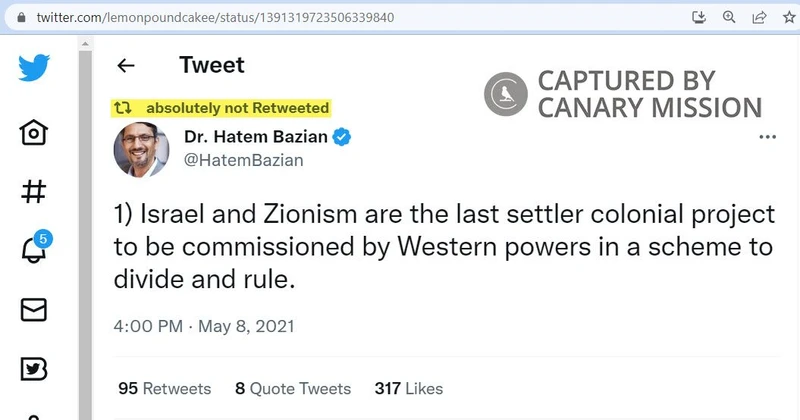The width and height of the screenshot is (800, 420).
Task: Click the install app icon in address bar
Action: [x=700, y=17]
